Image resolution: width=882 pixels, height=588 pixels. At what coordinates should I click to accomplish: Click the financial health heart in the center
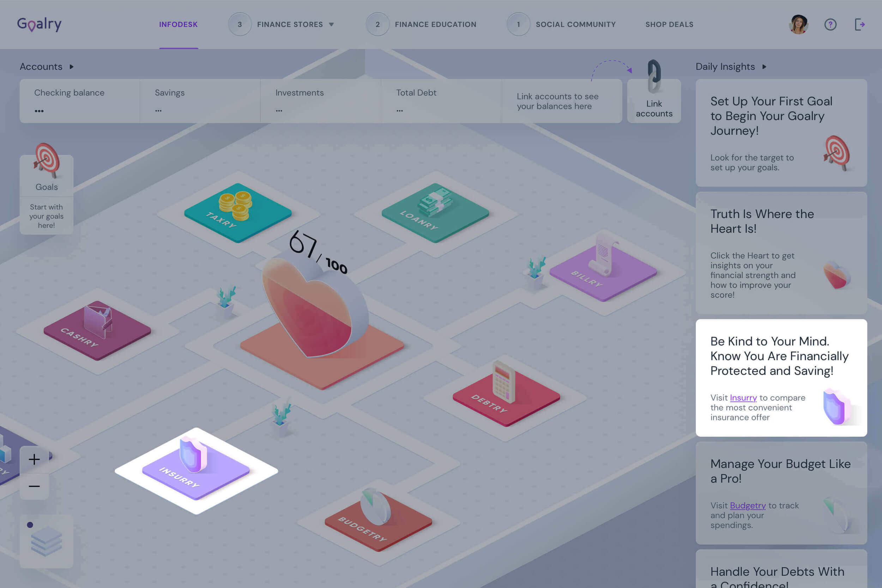tap(315, 308)
